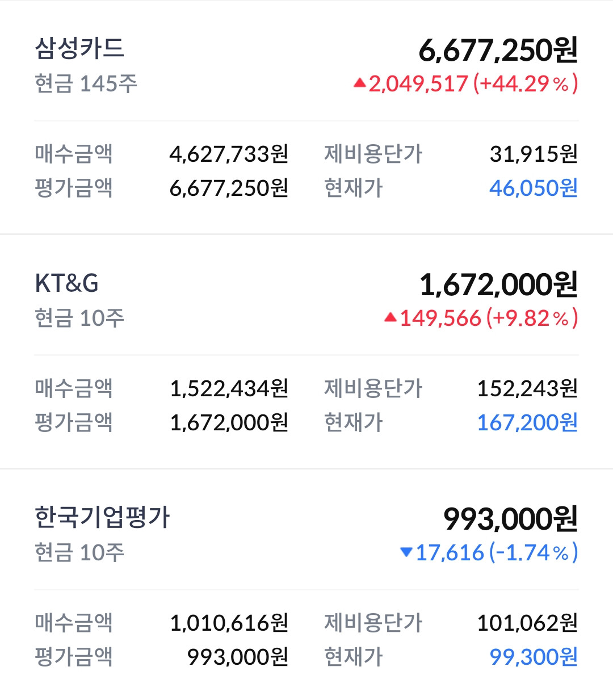Tap 한국기업평가 loss -1.74% text
The height and width of the screenshot is (700, 613).
point(533,552)
